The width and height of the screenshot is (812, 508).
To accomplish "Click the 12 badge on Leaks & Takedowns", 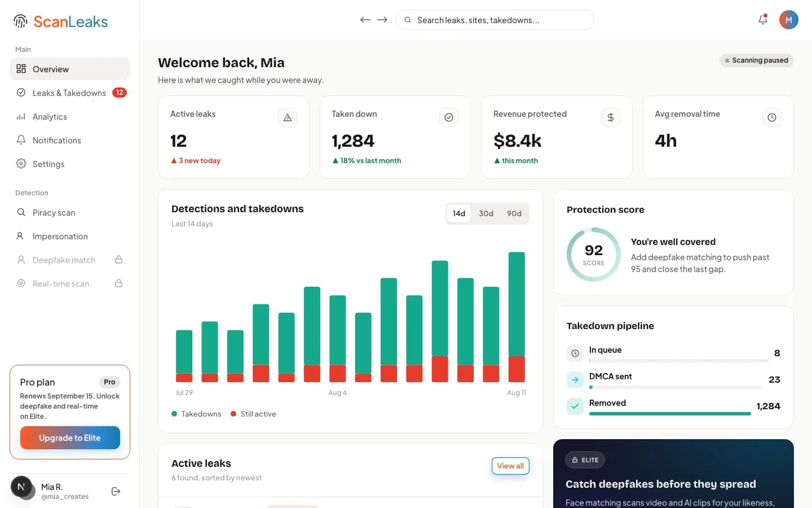I will 120,93.
